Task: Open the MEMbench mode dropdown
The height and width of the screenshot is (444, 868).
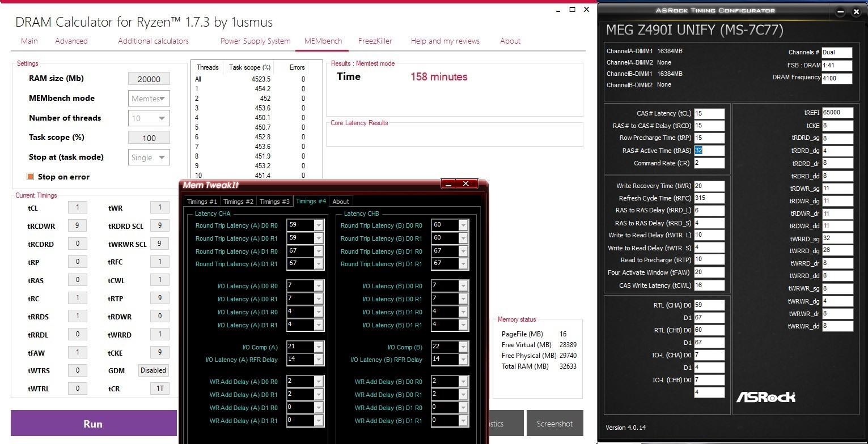Action: [149, 99]
